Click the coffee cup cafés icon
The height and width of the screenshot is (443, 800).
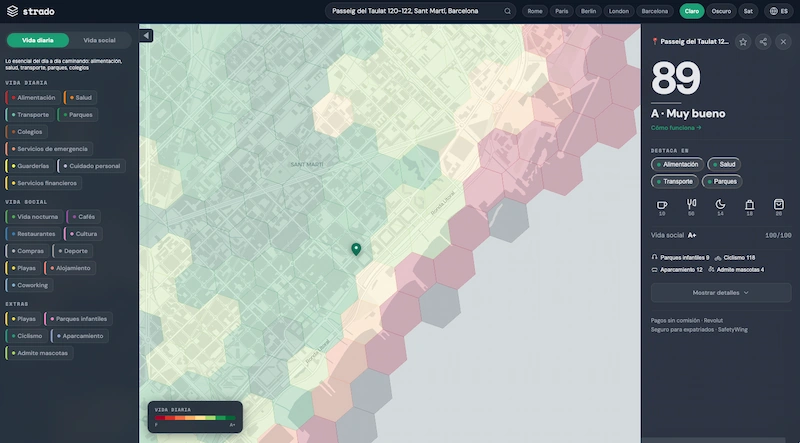coord(662,205)
